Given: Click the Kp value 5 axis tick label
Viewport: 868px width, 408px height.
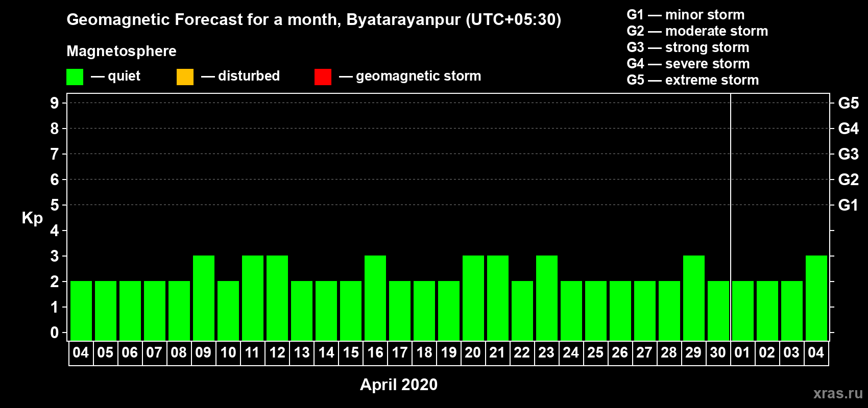Looking at the screenshot, I should tap(55, 205).
